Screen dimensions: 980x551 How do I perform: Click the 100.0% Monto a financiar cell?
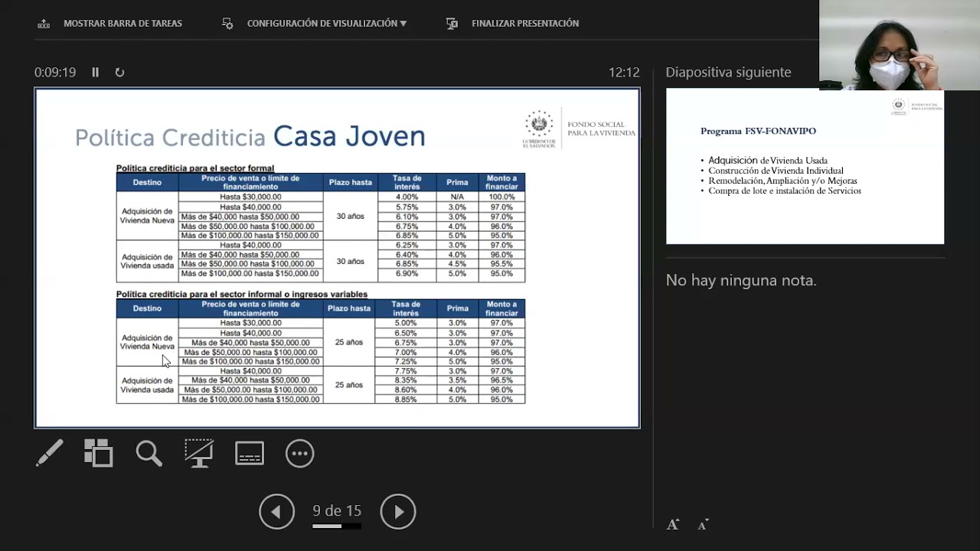[501, 197]
